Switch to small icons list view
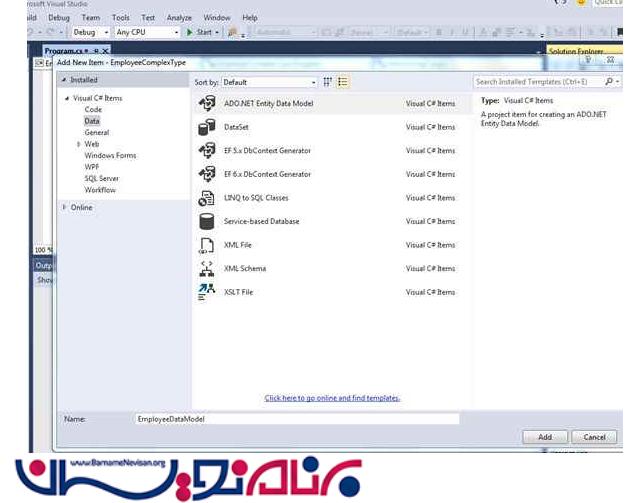The height and width of the screenshot is (503, 643). 343,82
